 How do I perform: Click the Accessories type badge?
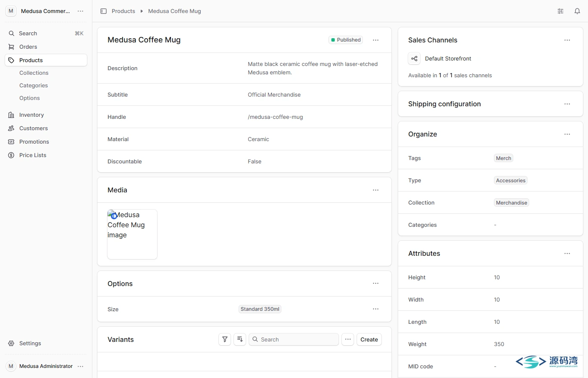[511, 181]
